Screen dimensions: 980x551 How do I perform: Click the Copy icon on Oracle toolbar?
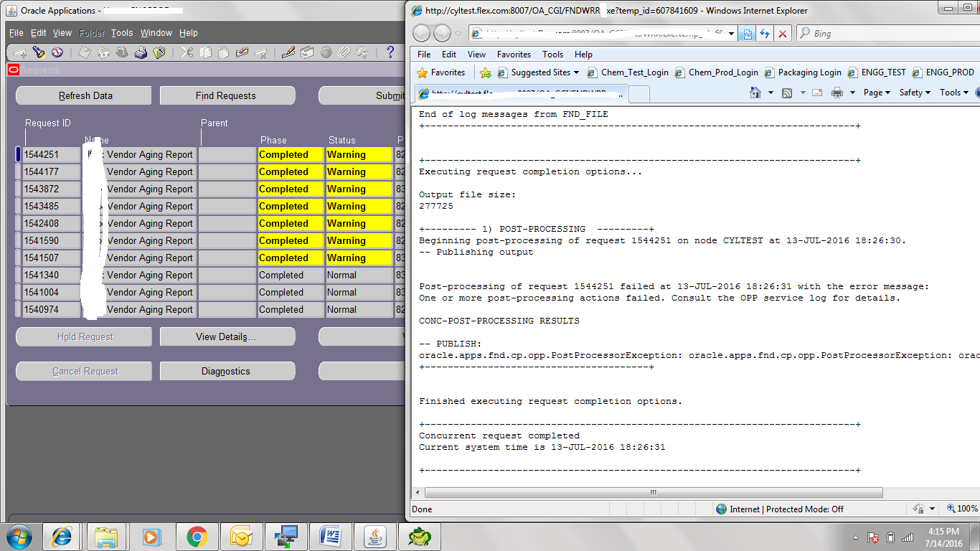(206, 52)
